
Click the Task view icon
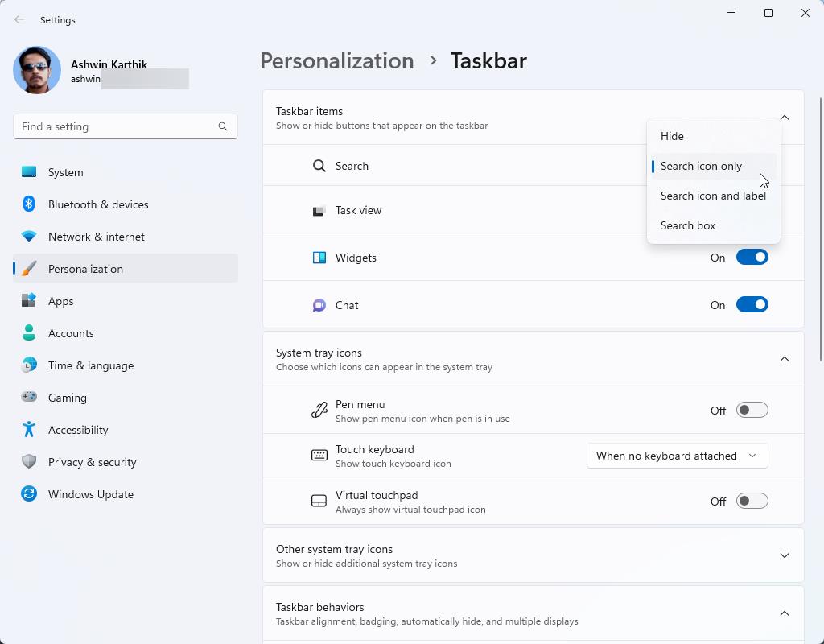point(319,210)
